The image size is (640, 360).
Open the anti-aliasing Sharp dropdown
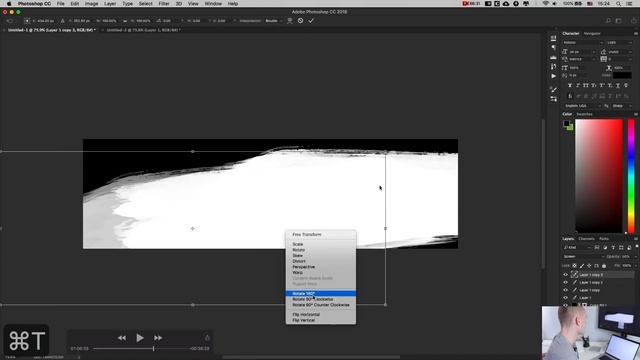(622, 106)
